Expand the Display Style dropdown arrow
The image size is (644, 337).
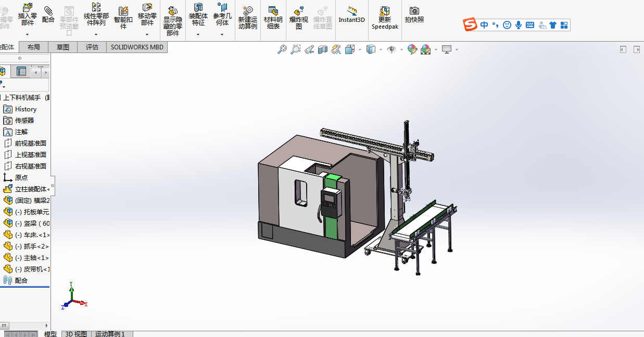[x=381, y=49]
